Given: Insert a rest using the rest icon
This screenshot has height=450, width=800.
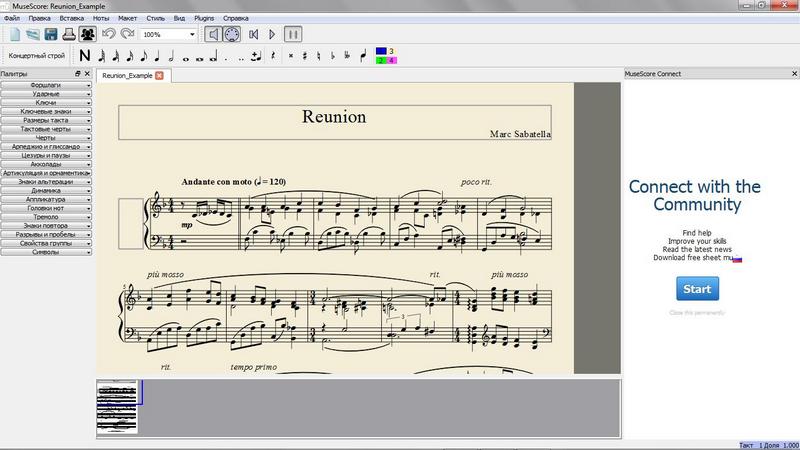Looking at the screenshot, I should [x=273, y=56].
